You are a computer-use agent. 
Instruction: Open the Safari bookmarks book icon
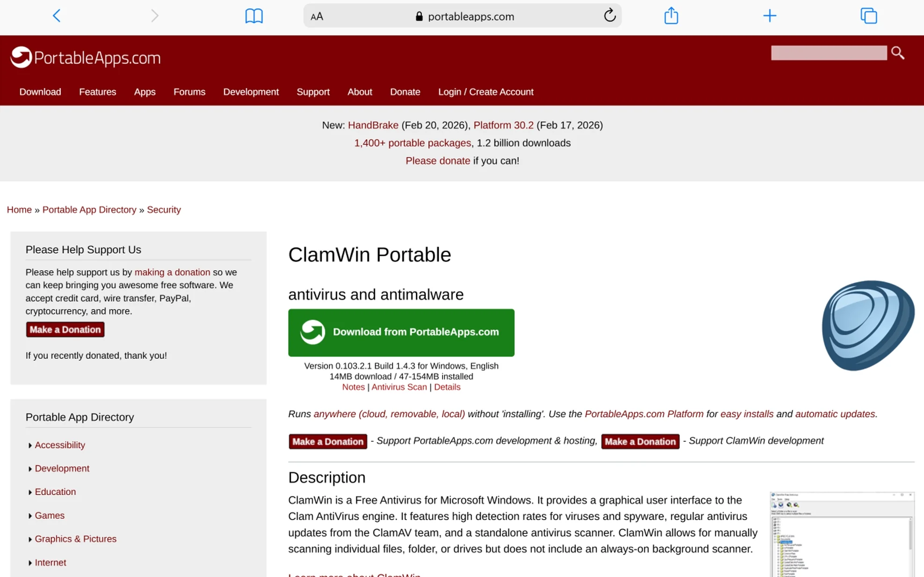pos(254,16)
